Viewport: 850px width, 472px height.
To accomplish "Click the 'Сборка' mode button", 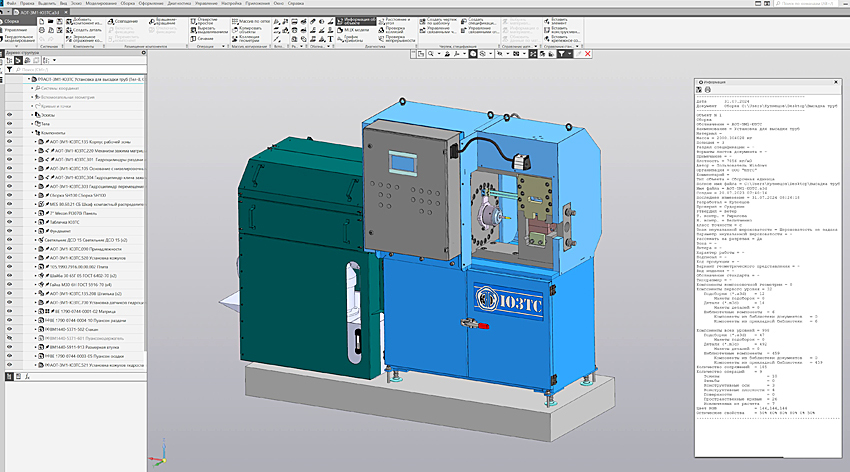I will 21,20.
